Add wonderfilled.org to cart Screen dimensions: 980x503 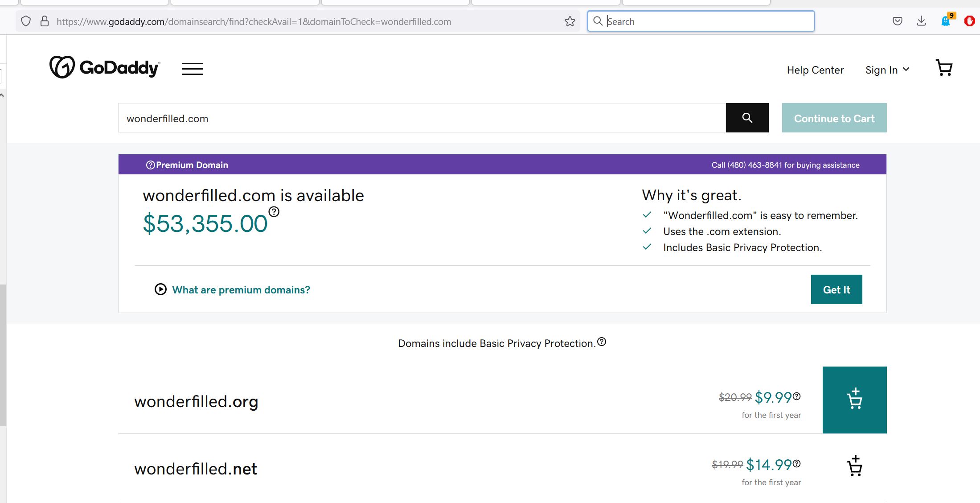click(x=854, y=400)
